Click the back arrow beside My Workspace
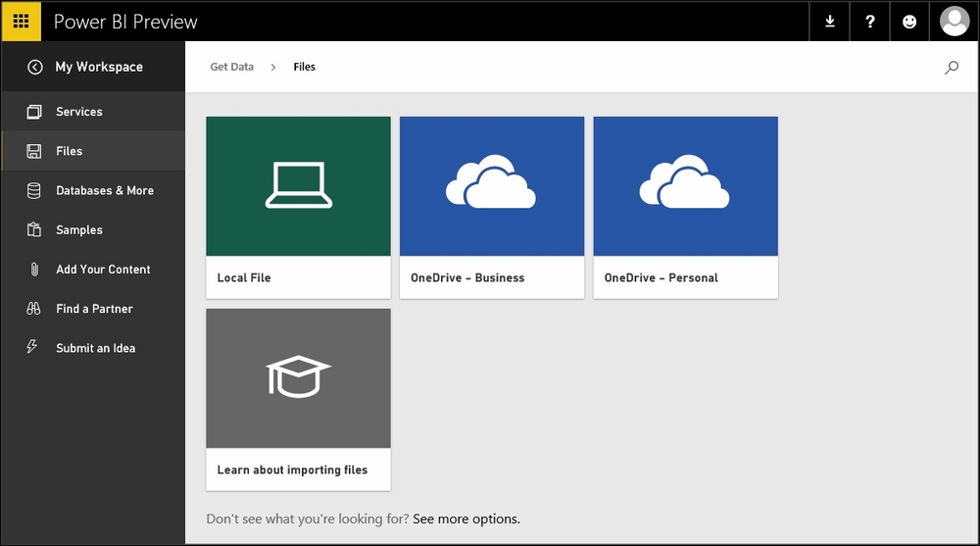980x546 pixels. [35, 67]
